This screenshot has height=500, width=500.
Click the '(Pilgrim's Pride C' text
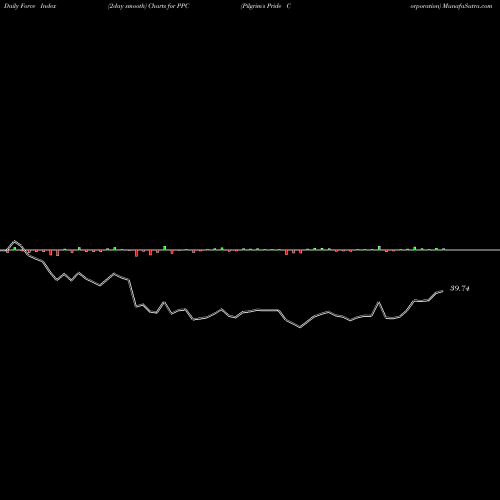[266, 6]
